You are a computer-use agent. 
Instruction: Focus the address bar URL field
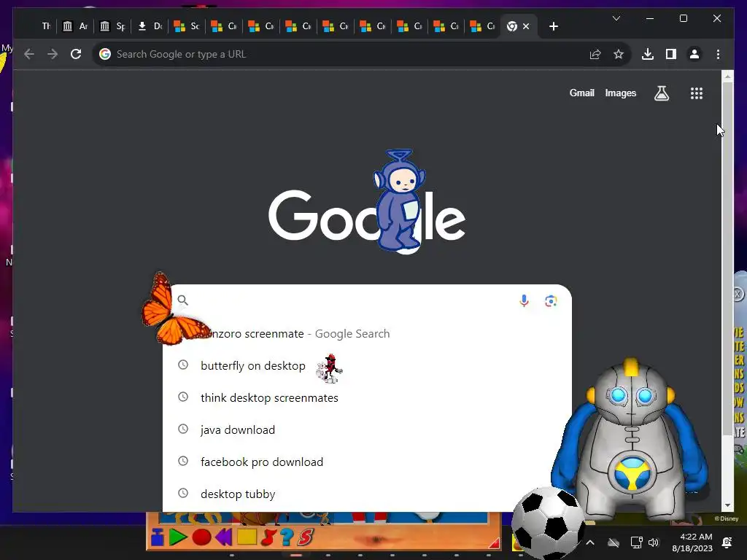click(348, 54)
